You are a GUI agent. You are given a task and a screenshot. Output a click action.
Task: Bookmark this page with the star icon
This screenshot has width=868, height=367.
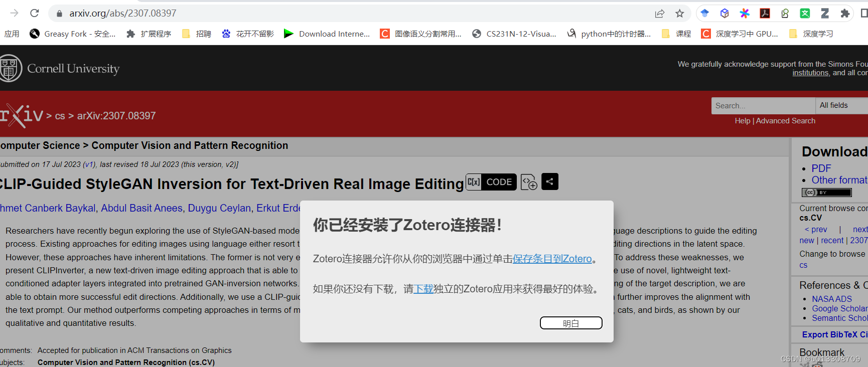679,14
